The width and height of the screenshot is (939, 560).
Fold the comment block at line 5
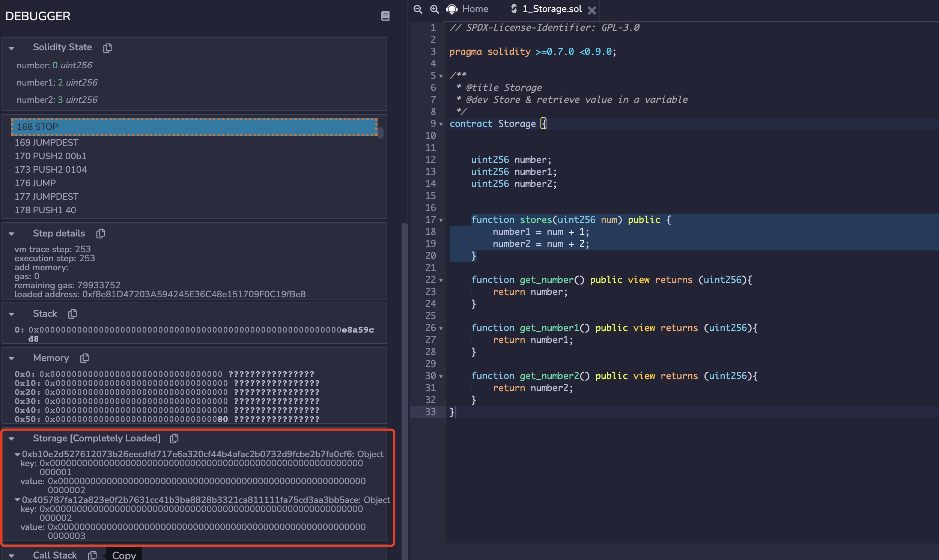[x=441, y=76]
